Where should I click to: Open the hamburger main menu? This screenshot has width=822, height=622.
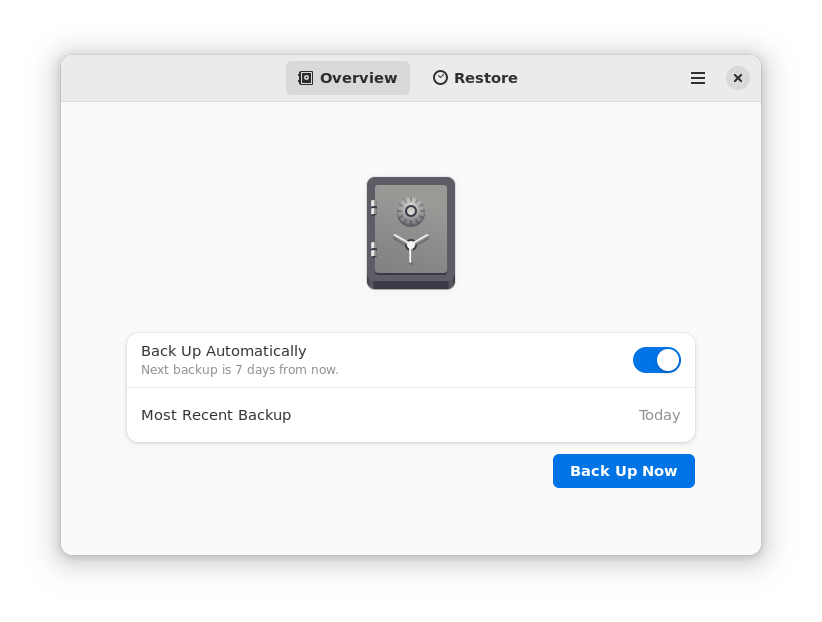tap(698, 78)
